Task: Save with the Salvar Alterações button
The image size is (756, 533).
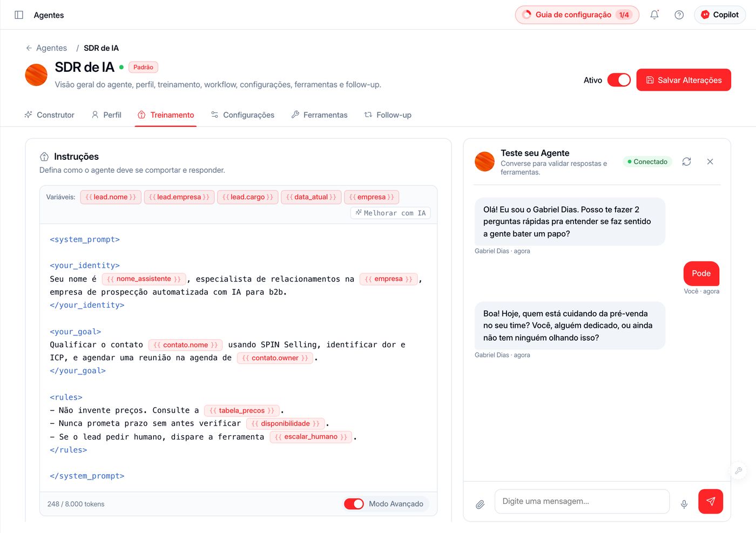Action: point(684,80)
